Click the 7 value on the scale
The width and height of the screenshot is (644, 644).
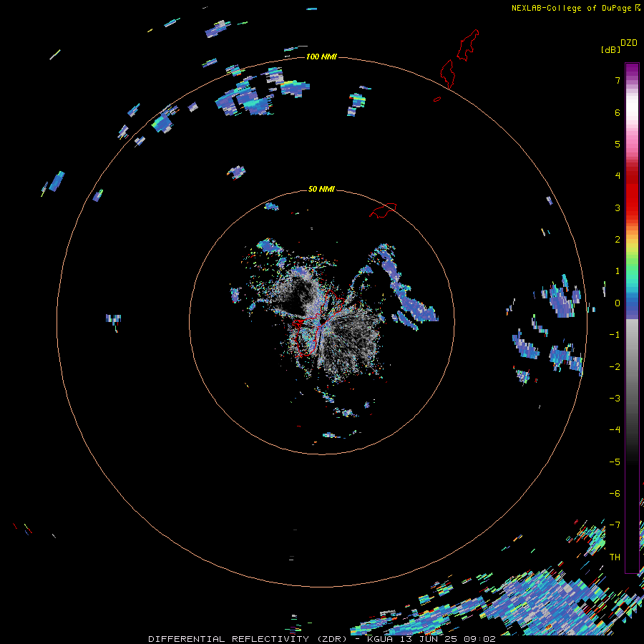(618, 80)
